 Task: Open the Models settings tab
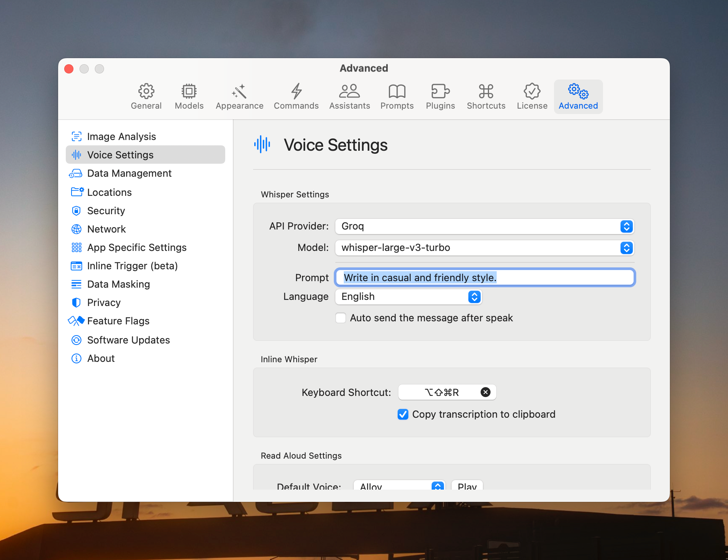click(189, 97)
